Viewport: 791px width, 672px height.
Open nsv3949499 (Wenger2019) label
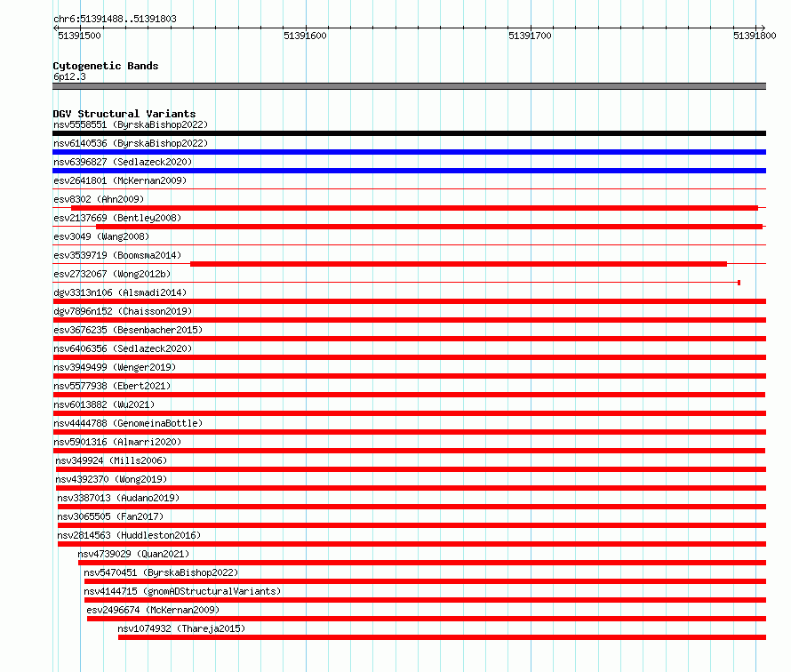115,367
